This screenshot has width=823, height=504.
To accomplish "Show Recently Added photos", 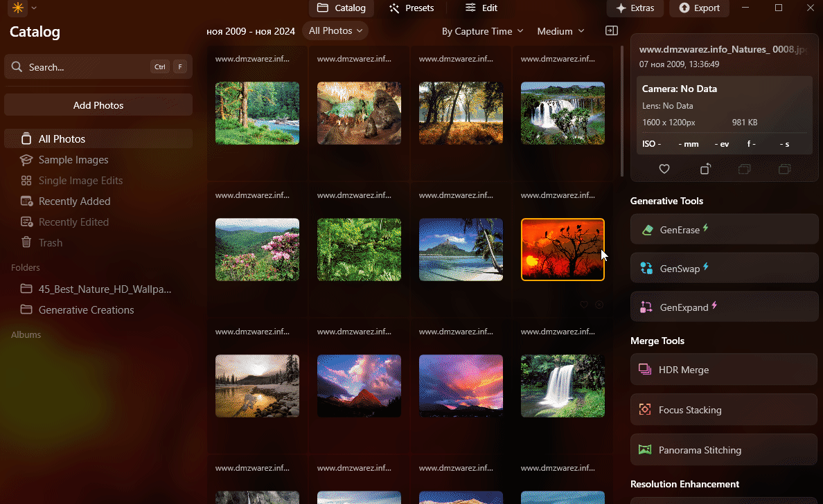I will (x=98, y=201).
